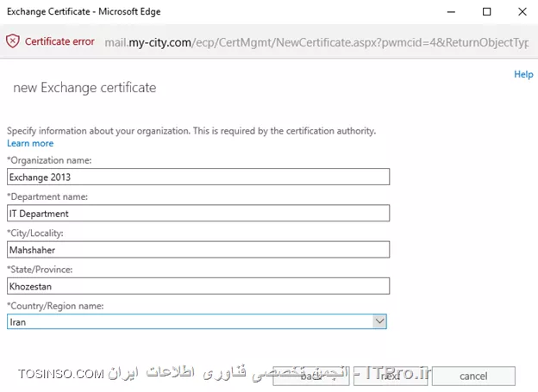
Task: Minimize the Microsoft Edge window
Action: tap(451, 12)
